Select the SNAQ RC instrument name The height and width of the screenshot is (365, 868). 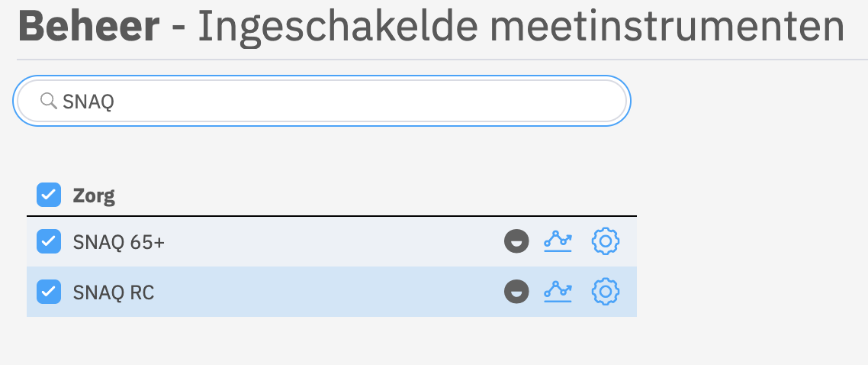(x=113, y=292)
